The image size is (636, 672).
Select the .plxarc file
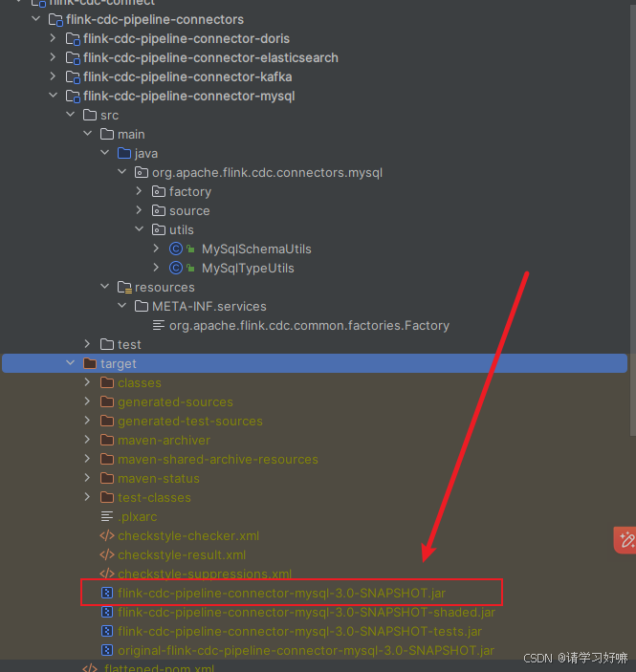coord(137,516)
